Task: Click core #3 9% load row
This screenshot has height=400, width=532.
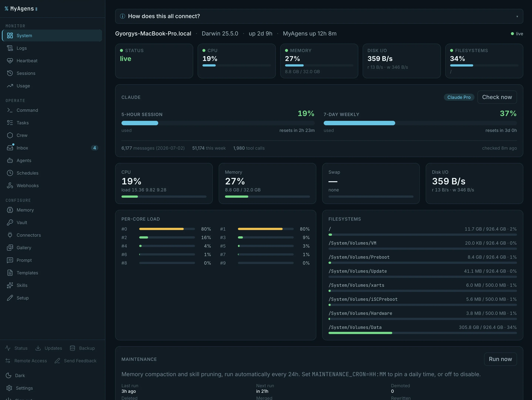Action: coord(265,237)
